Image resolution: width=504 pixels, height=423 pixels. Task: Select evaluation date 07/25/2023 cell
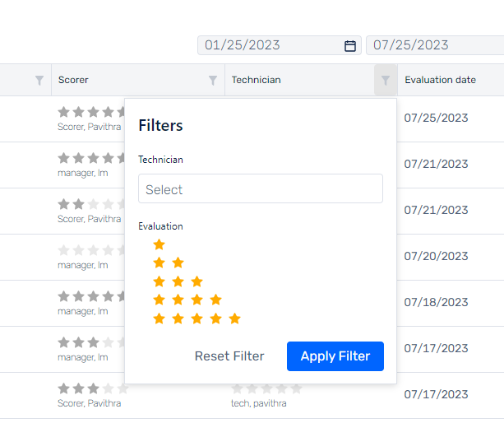click(x=436, y=118)
